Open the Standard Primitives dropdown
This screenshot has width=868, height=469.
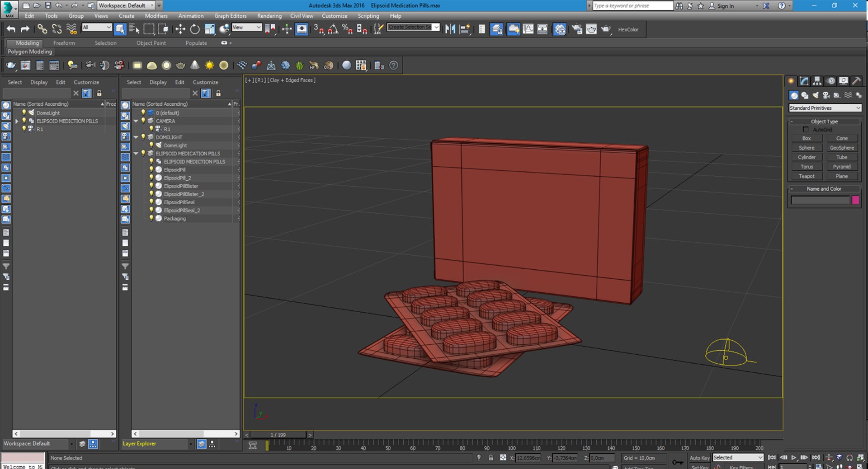[825, 108]
